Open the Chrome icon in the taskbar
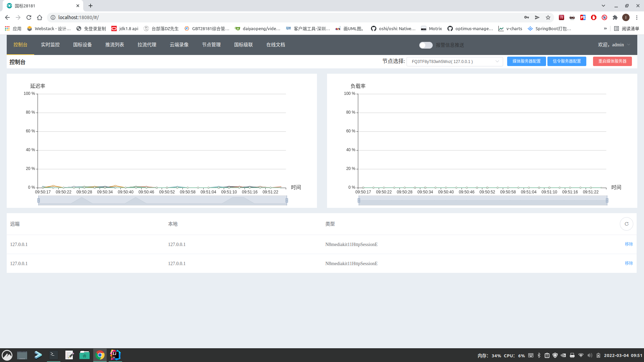644x362 pixels. point(100,355)
